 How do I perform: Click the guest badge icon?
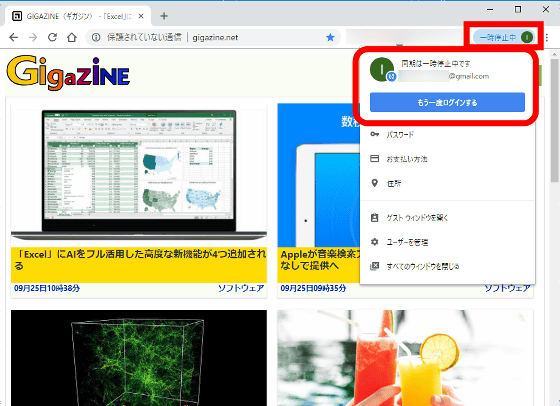(x=374, y=217)
